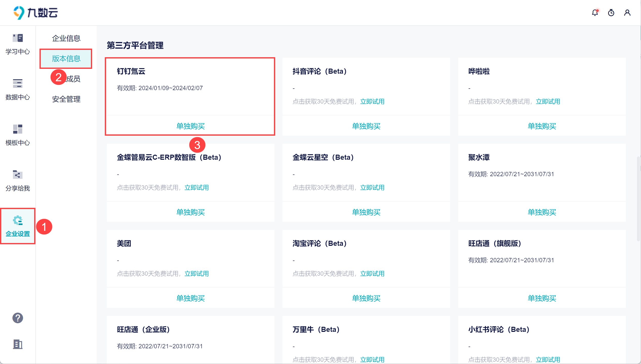Click 立即试用 for 抖音评论 (Beta)
This screenshot has width=641, height=364.
(x=372, y=102)
